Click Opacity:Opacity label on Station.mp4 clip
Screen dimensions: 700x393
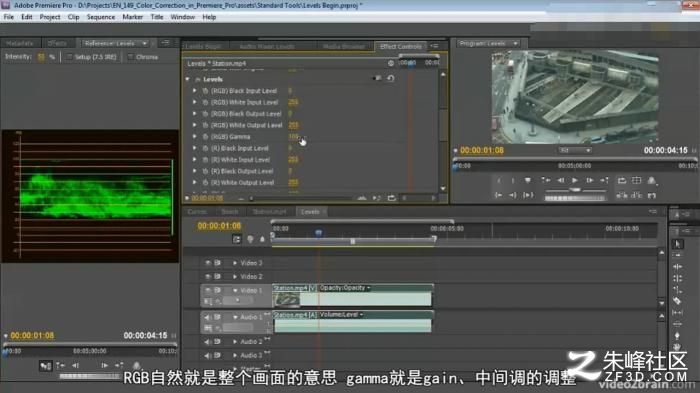[x=342, y=288]
